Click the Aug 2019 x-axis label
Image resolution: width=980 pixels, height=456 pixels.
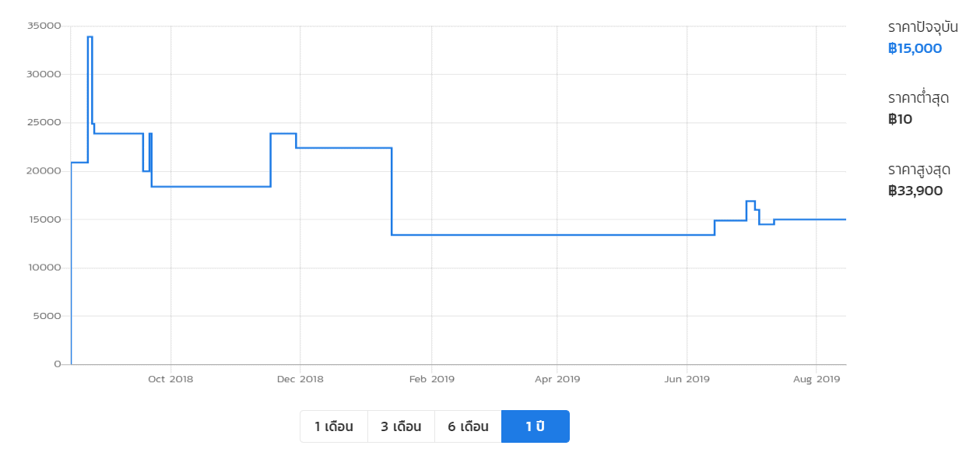(x=817, y=379)
